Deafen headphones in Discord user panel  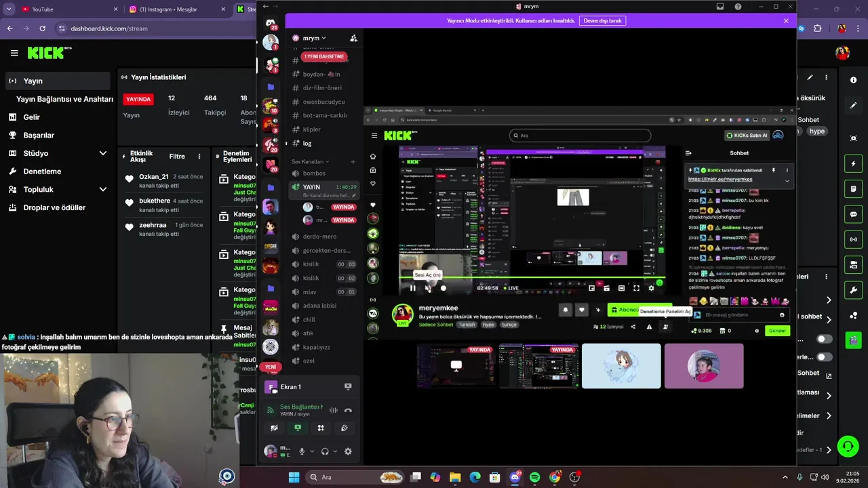click(x=325, y=451)
